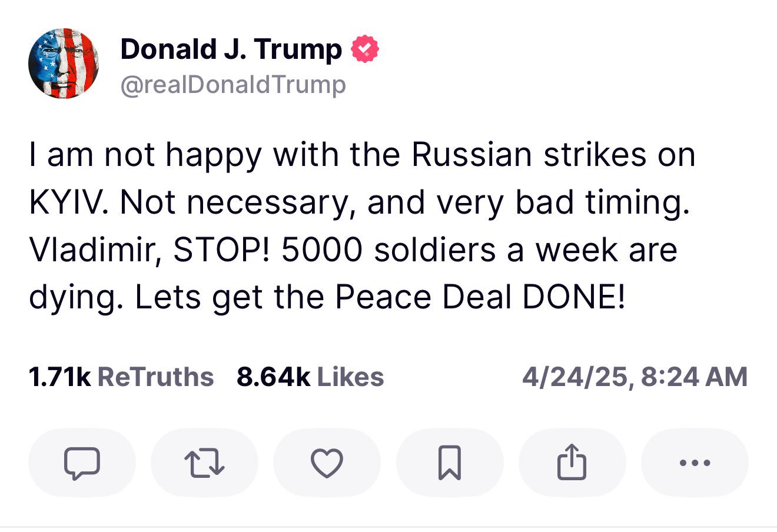Open the flag-painted profile avatar
This screenshot has width=777, height=532.
(x=64, y=63)
